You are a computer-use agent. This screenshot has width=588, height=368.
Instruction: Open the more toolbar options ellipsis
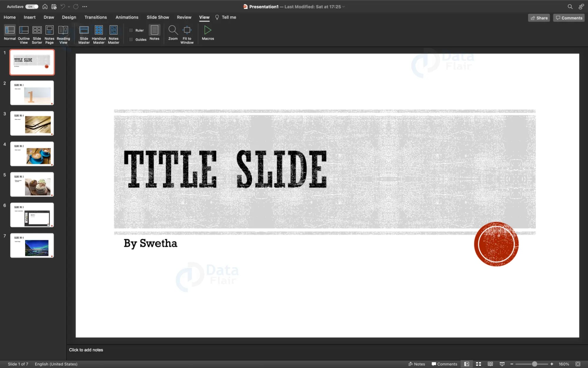click(x=85, y=6)
